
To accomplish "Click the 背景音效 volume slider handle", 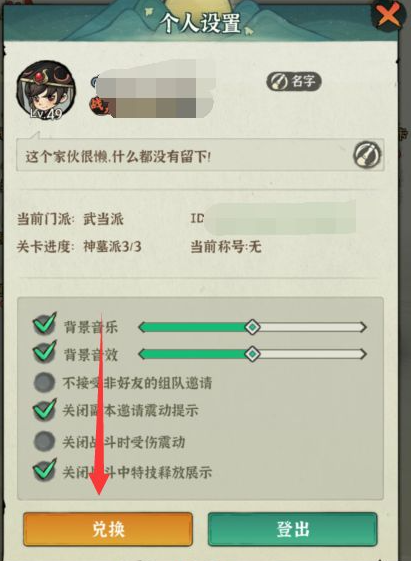I will [253, 354].
